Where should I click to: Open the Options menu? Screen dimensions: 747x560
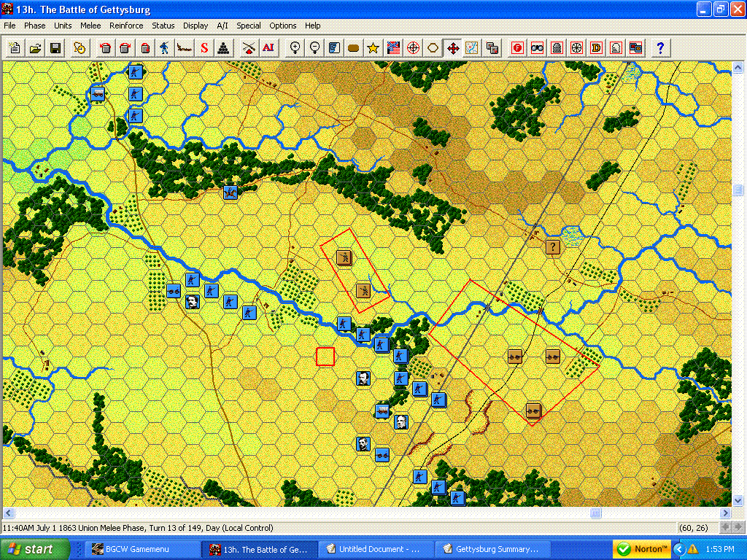(x=282, y=26)
